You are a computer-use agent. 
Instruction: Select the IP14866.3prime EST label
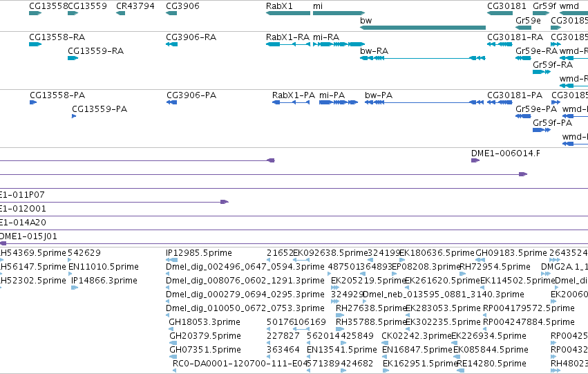click(104, 281)
